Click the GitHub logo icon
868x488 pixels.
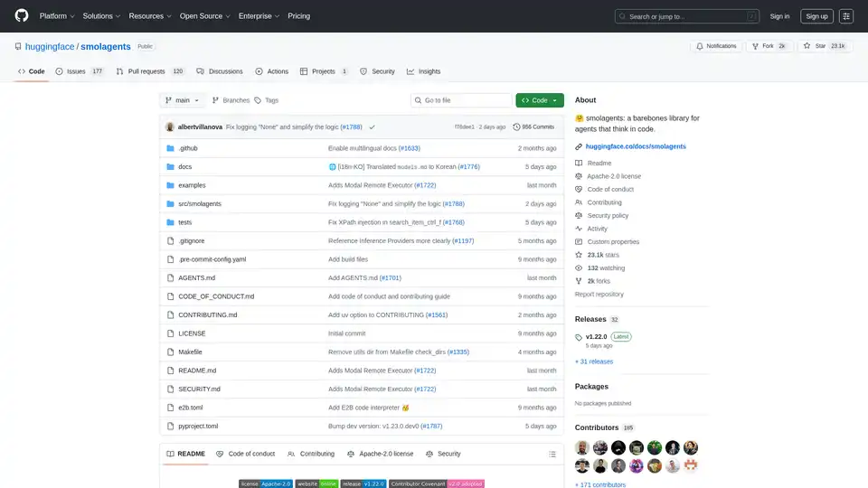pos(22,16)
